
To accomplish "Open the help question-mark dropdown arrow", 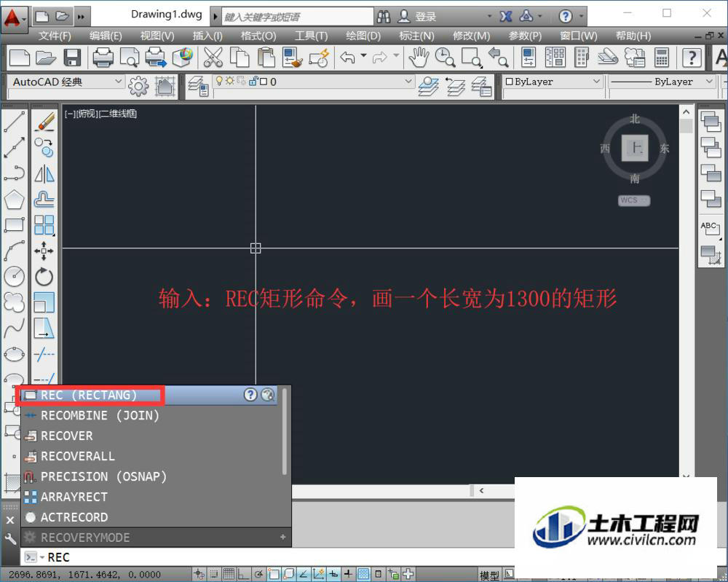I will pos(581,17).
